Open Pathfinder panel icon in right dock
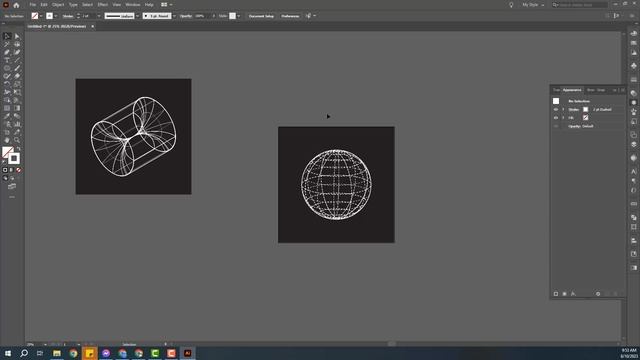The image size is (640, 360). coord(633,217)
